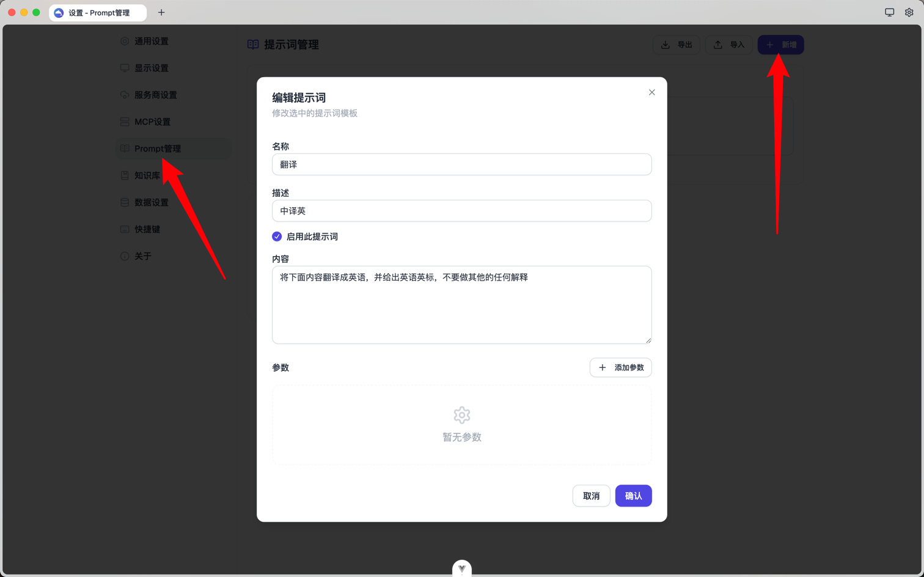The height and width of the screenshot is (577, 924).
Task: Open 关于 in the sidebar
Action: coord(174,256)
